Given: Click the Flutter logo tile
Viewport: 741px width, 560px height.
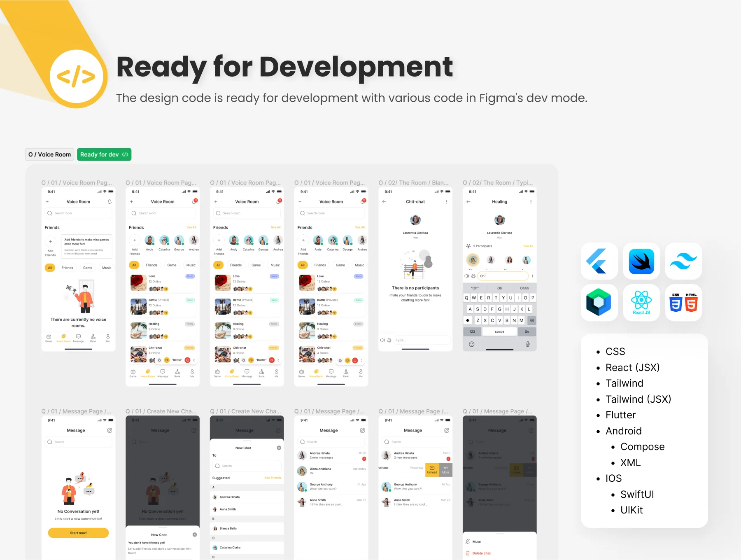Looking at the screenshot, I should [599, 261].
